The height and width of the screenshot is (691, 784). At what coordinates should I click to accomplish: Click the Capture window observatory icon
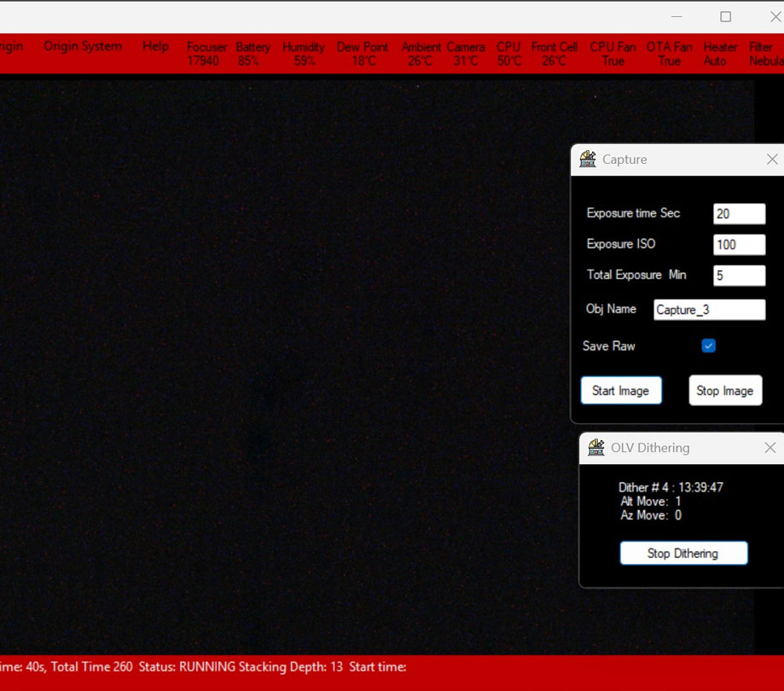coord(587,159)
